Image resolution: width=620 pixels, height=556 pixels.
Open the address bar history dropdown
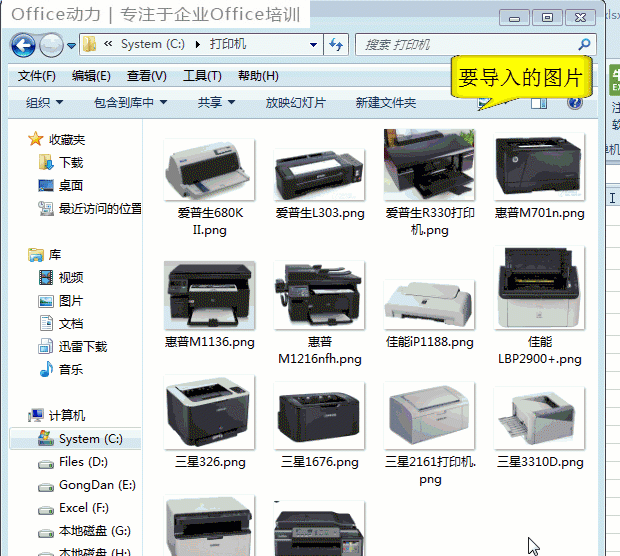(x=314, y=45)
